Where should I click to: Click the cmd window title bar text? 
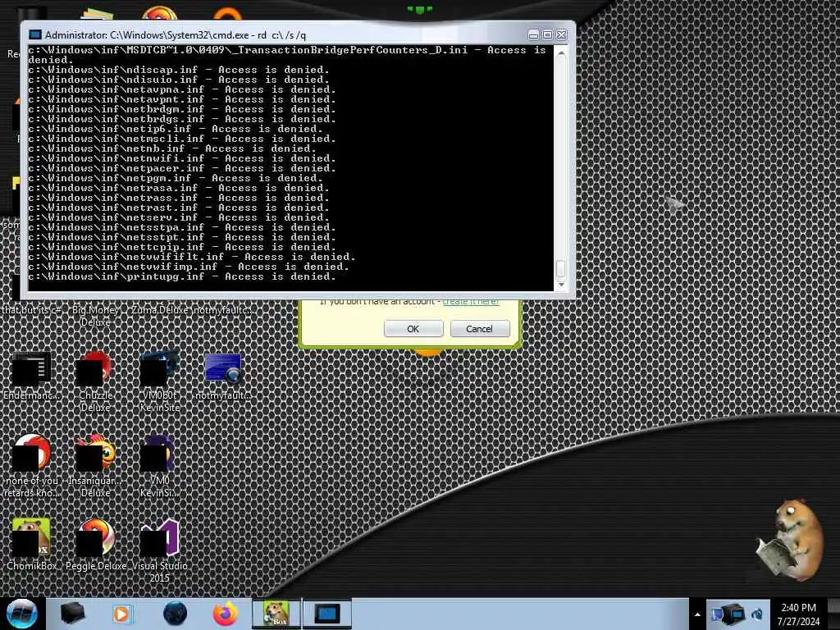click(176, 35)
